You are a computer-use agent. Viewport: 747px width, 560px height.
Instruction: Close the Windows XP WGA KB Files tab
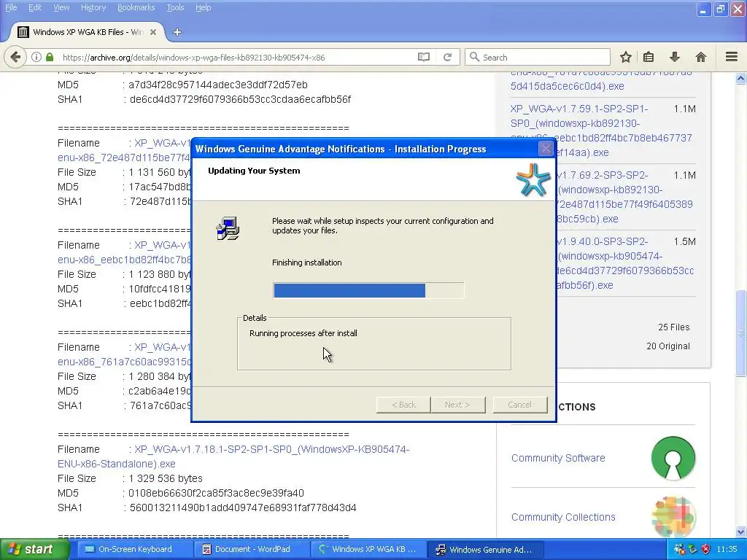(x=153, y=32)
